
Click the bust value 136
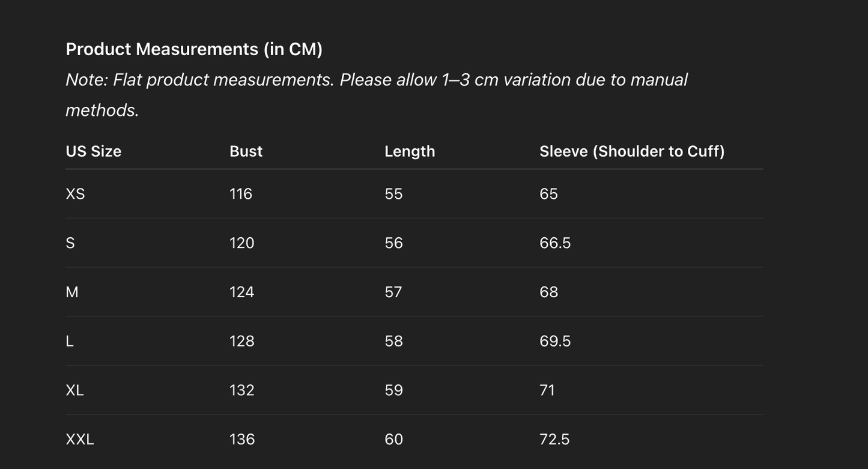click(x=242, y=440)
